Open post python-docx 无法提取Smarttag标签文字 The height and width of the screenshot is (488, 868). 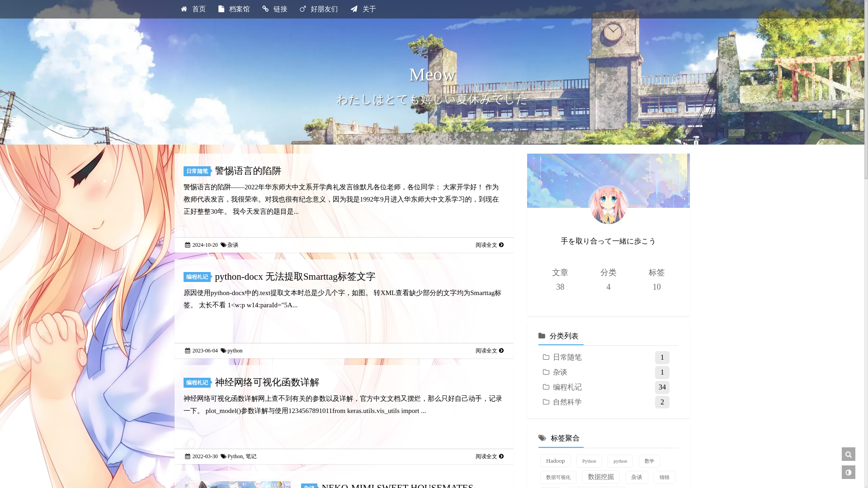click(x=295, y=277)
